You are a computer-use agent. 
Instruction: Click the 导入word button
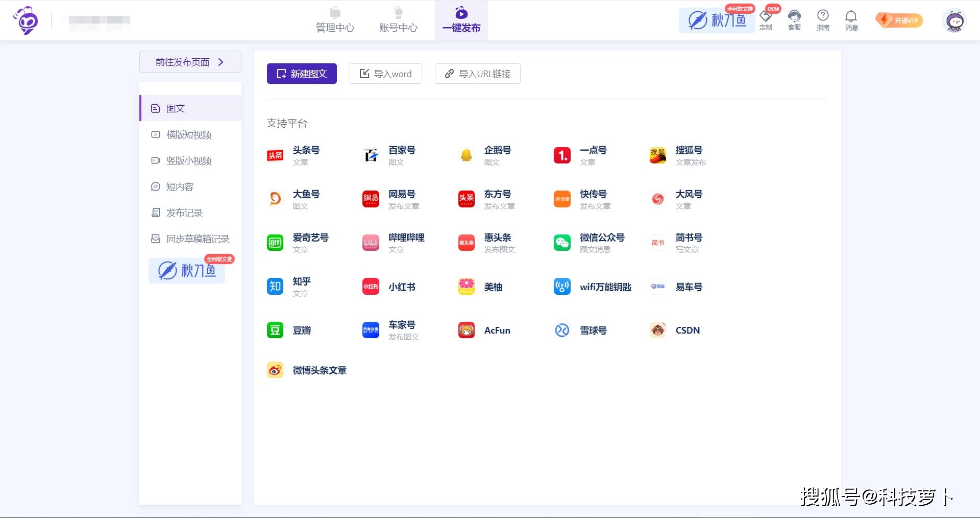click(x=385, y=74)
